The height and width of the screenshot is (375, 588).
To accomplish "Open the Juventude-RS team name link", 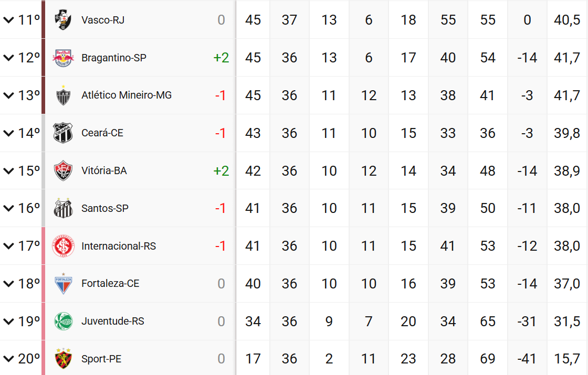I will click(112, 322).
